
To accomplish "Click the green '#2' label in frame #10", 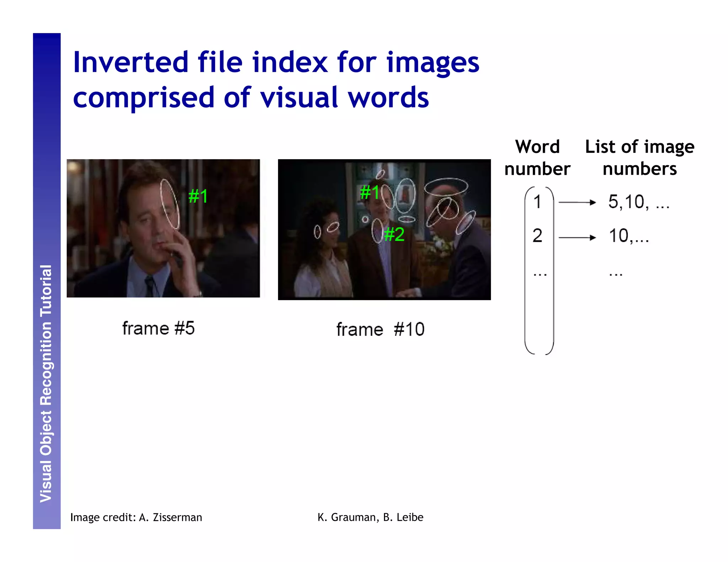I will (x=394, y=234).
